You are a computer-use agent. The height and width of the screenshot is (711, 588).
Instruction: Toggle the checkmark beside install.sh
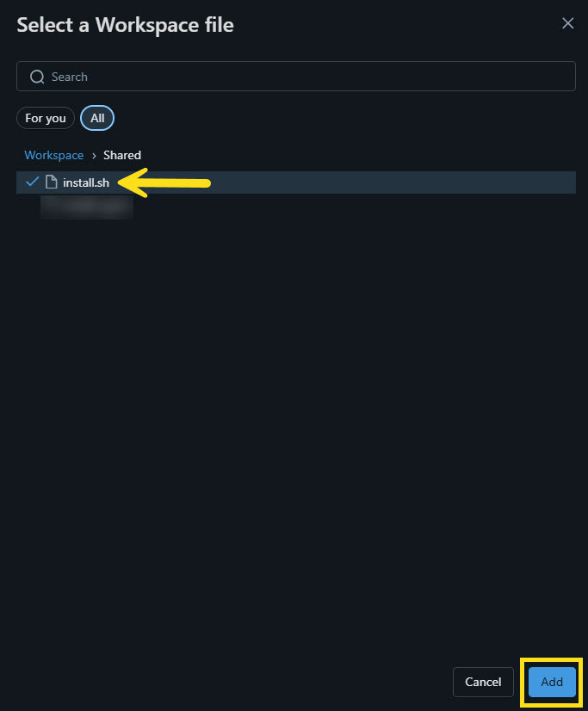(x=32, y=182)
